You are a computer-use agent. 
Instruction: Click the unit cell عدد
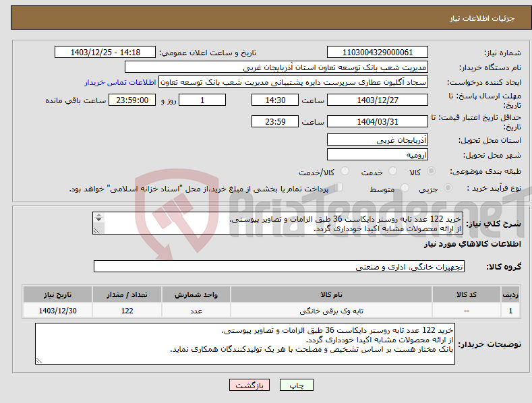196,311
